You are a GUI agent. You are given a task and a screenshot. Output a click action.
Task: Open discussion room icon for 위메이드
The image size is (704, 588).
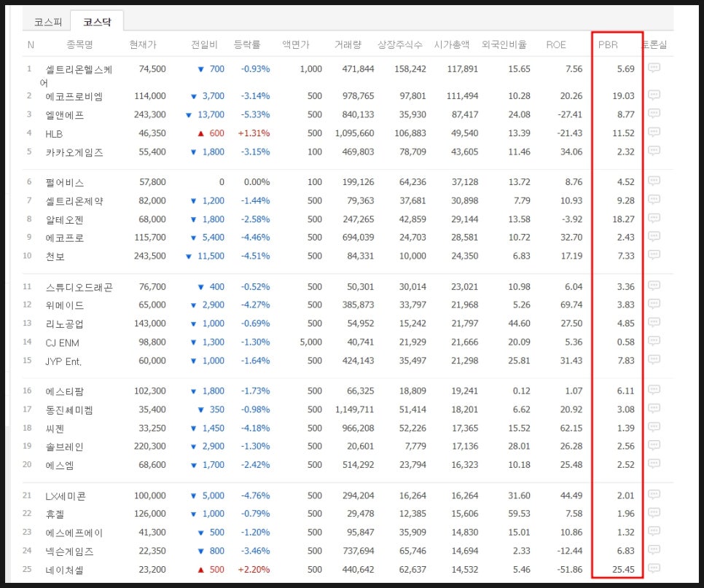654,304
